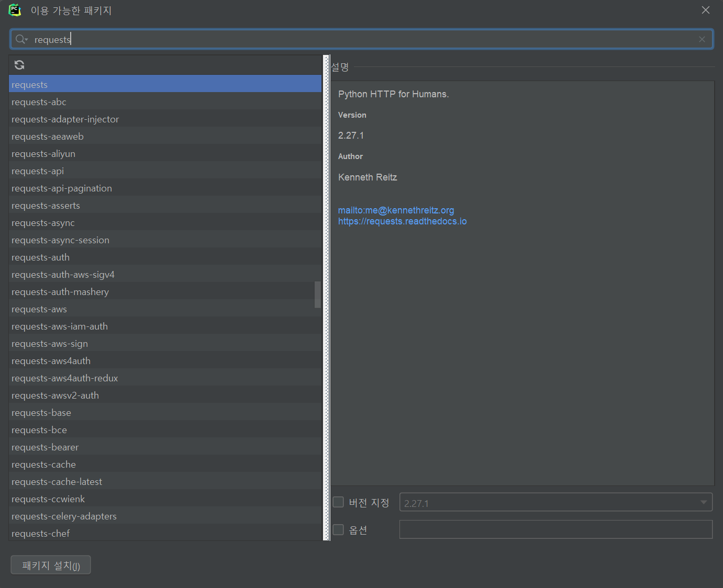Select the requests-auth row

point(165,257)
